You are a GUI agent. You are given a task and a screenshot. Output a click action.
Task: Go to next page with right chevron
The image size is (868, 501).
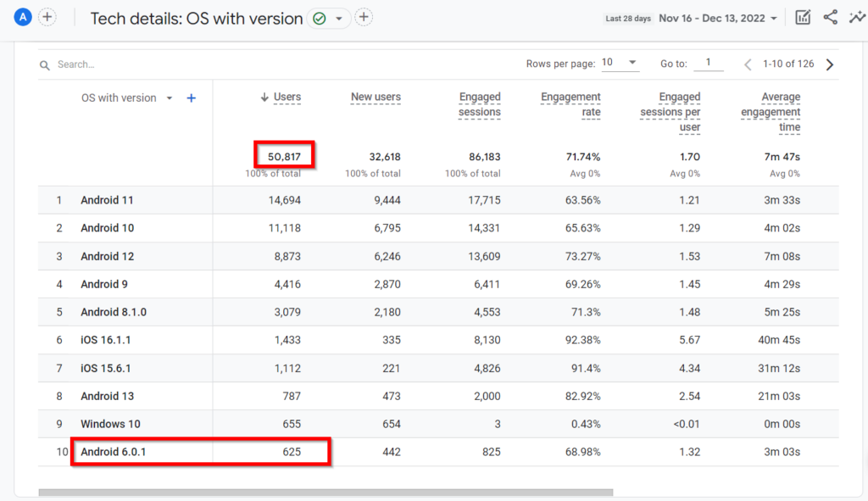click(830, 64)
